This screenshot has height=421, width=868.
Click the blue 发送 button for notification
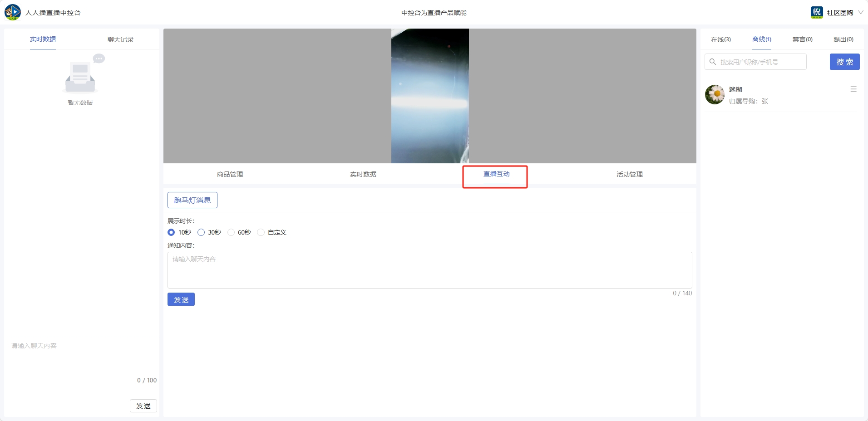[181, 299]
